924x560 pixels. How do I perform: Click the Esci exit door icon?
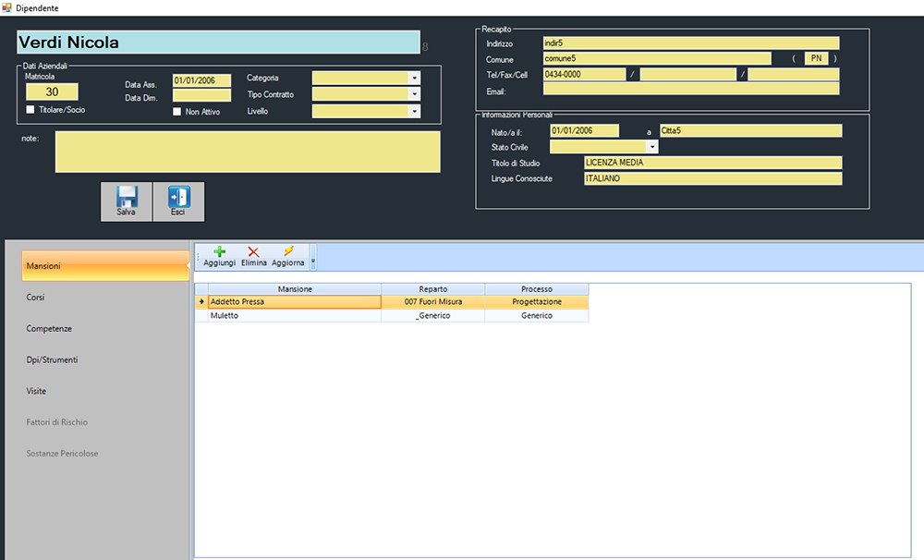tap(178, 196)
